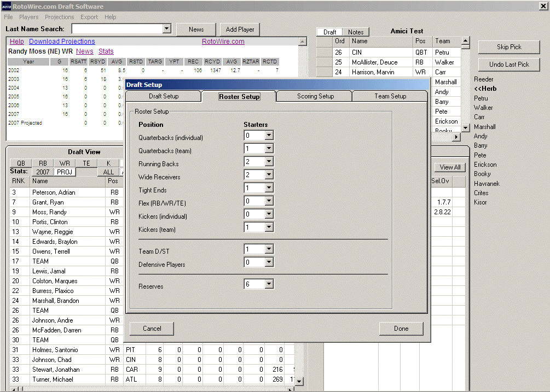Click the Skip Pick button
Viewport: 550px width, 392px height.
click(509, 47)
